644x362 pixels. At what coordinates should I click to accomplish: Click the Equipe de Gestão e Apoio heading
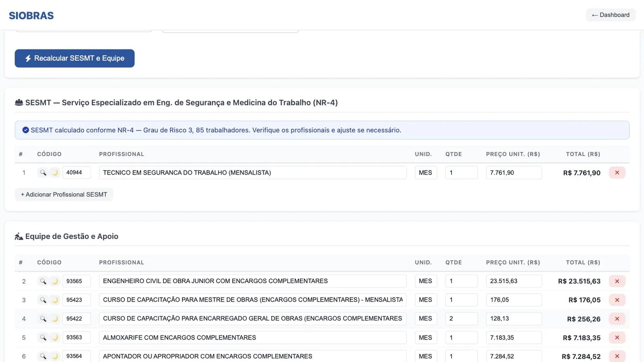[72, 236]
